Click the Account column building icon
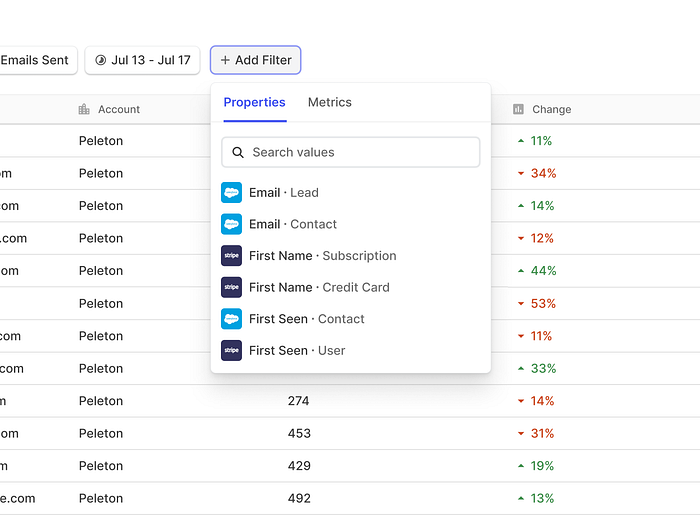 [84, 109]
